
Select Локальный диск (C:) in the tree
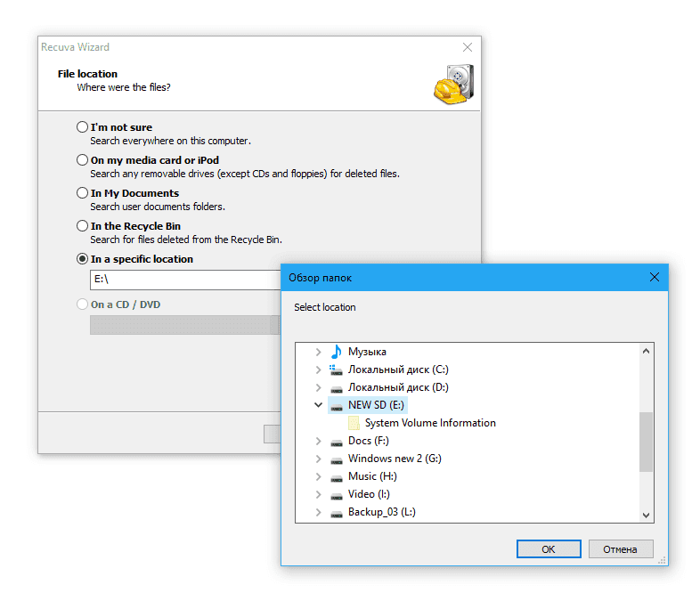click(398, 370)
